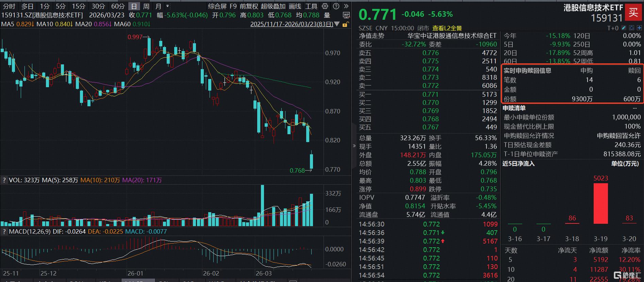Click the 14:56:39 trade tick row
Image resolution: width=644 pixels, height=282 pixels.
coord(428,241)
